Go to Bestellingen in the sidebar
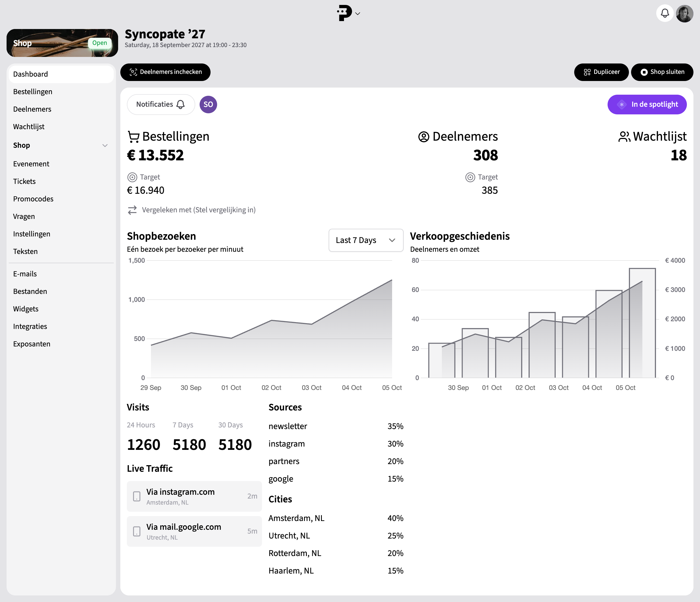The height and width of the screenshot is (602, 700). pyautogui.click(x=61, y=92)
